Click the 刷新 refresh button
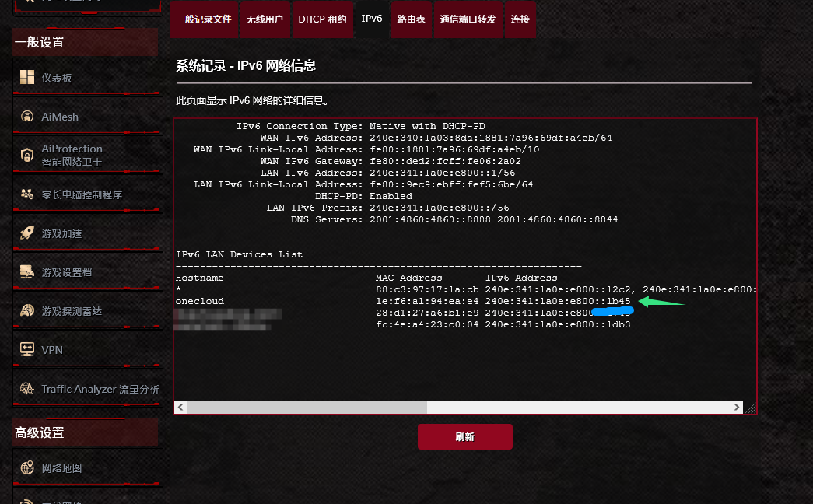Image resolution: width=813 pixels, height=504 pixels. [465, 436]
